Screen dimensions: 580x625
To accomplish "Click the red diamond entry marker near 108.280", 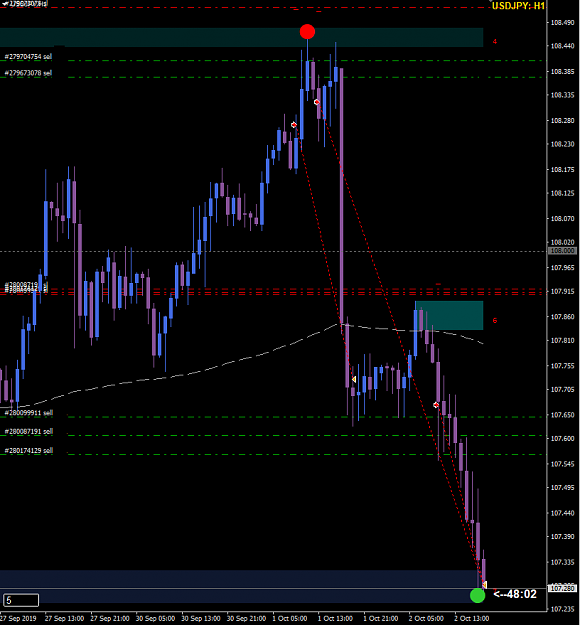I will pyautogui.click(x=294, y=125).
